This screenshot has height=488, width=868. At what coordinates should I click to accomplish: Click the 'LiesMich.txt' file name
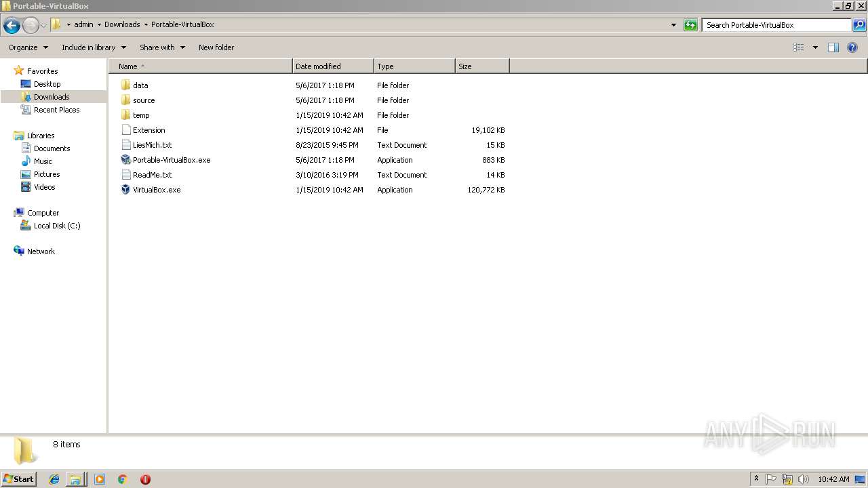point(153,145)
